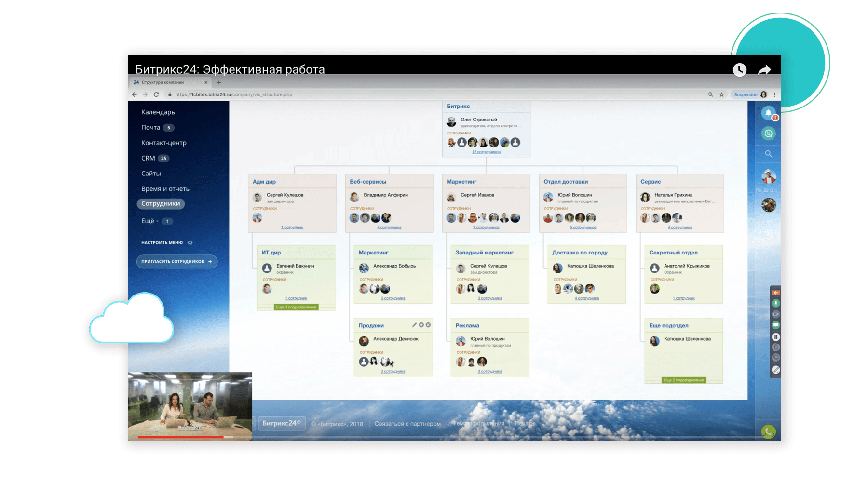This screenshot has width=868, height=482.
Task: Toggle the microphone in recording toolbar
Action: click(x=775, y=304)
